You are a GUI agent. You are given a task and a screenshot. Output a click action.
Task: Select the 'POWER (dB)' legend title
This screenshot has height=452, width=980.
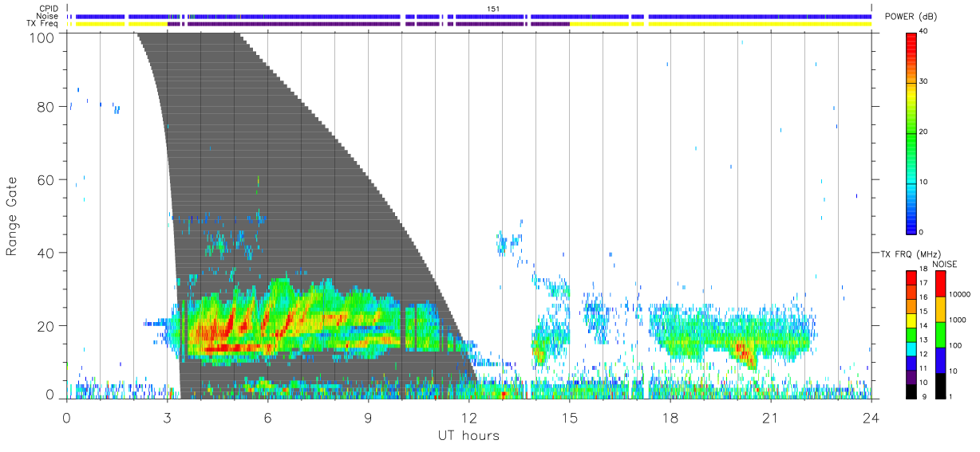click(x=911, y=17)
